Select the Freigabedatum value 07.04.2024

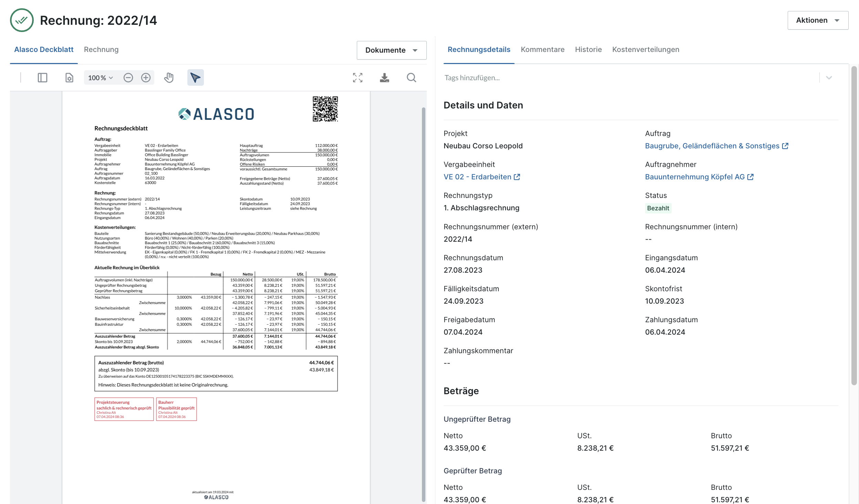[x=463, y=332]
